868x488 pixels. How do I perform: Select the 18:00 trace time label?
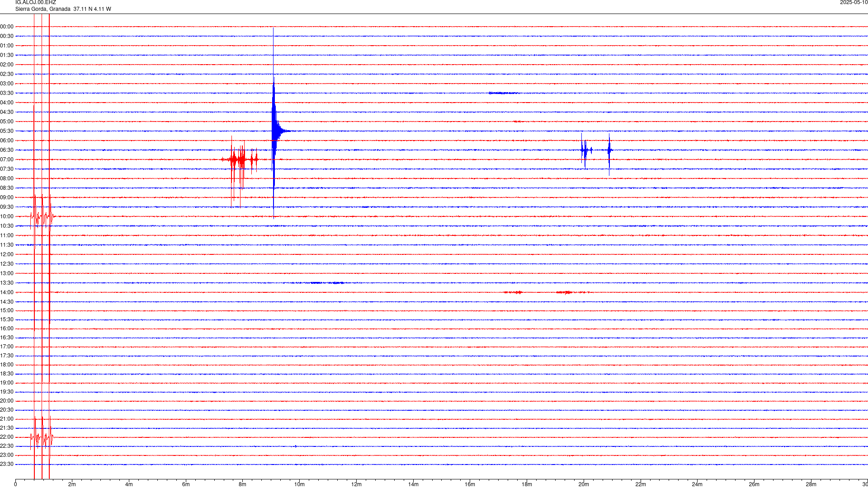coord(7,365)
